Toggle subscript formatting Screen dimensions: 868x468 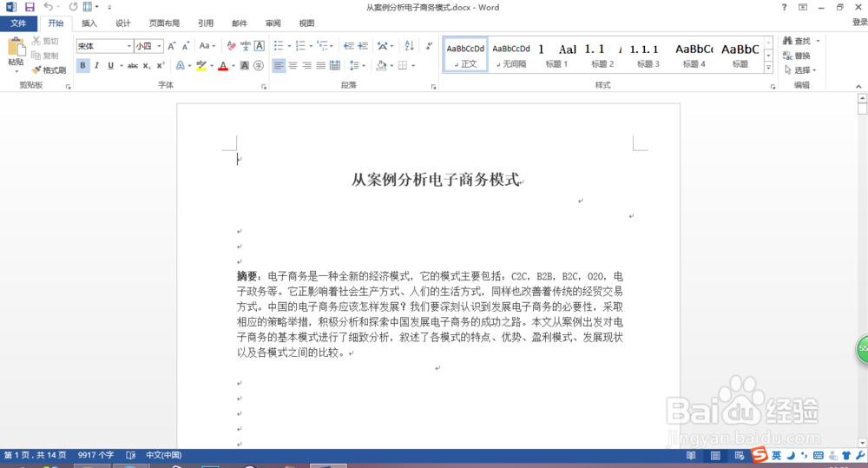click(x=146, y=65)
